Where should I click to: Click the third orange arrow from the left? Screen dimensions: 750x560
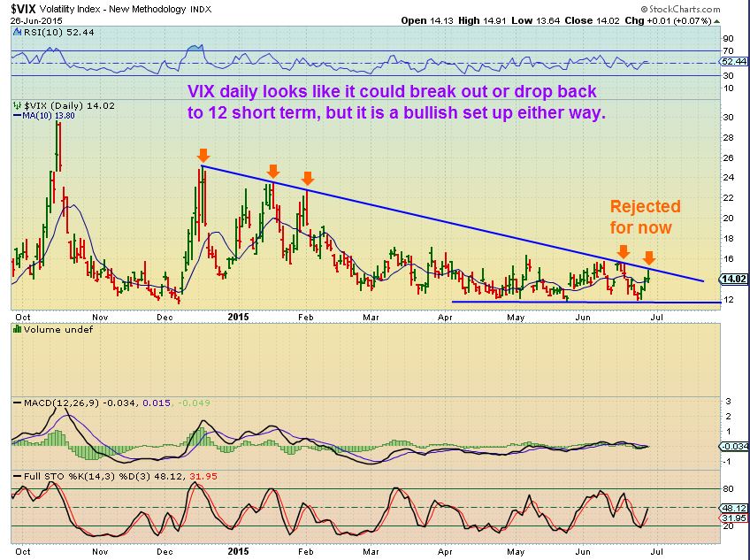pyautogui.click(x=307, y=178)
